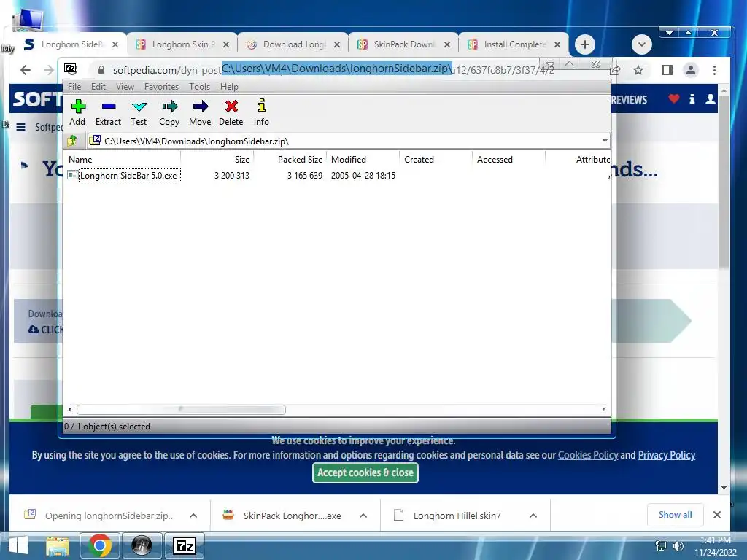Image resolution: width=747 pixels, height=560 pixels.
Task: Open the Info toolbar icon
Action: (x=261, y=112)
